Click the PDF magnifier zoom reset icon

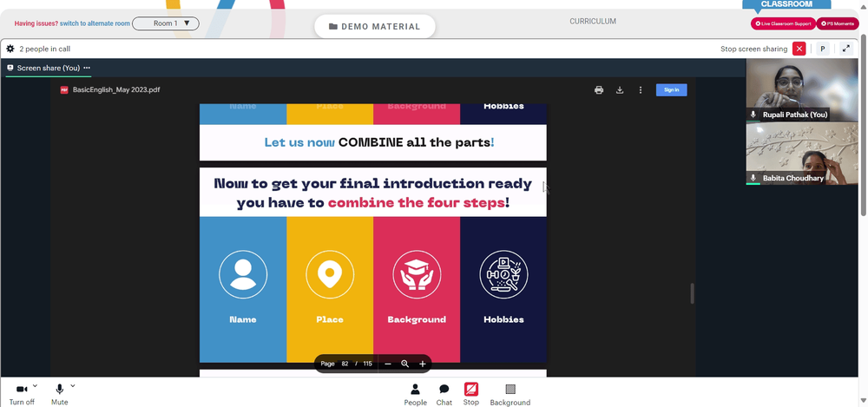[x=405, y=364]
